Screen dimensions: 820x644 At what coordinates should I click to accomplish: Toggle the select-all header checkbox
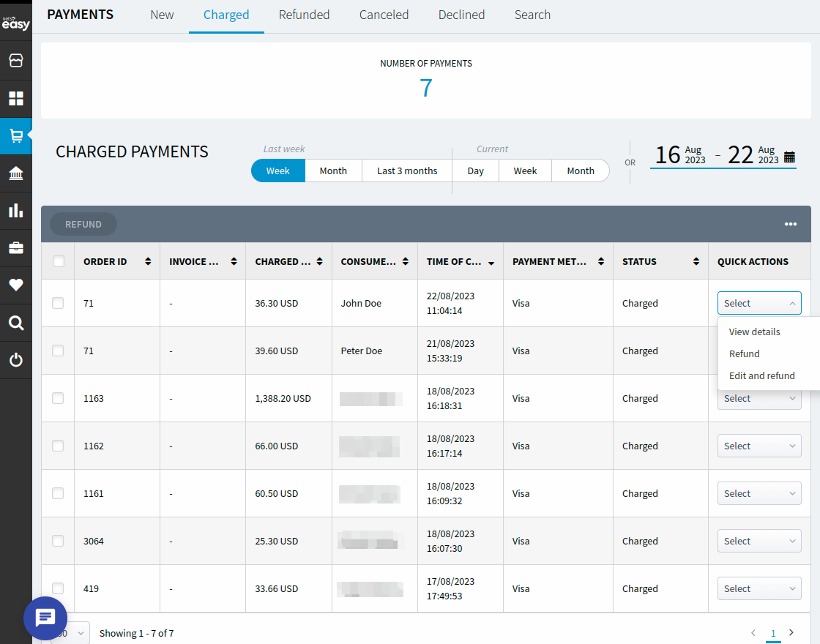click(x=58, y=261)
